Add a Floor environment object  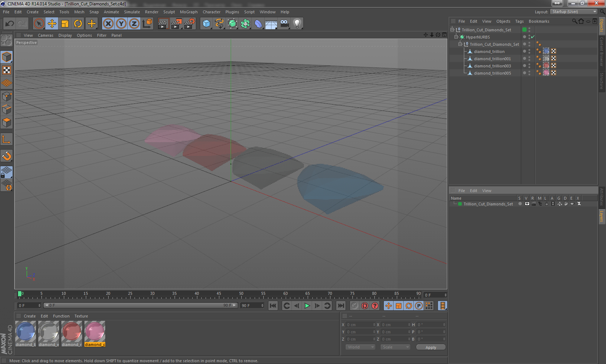(x=271, y=24)
